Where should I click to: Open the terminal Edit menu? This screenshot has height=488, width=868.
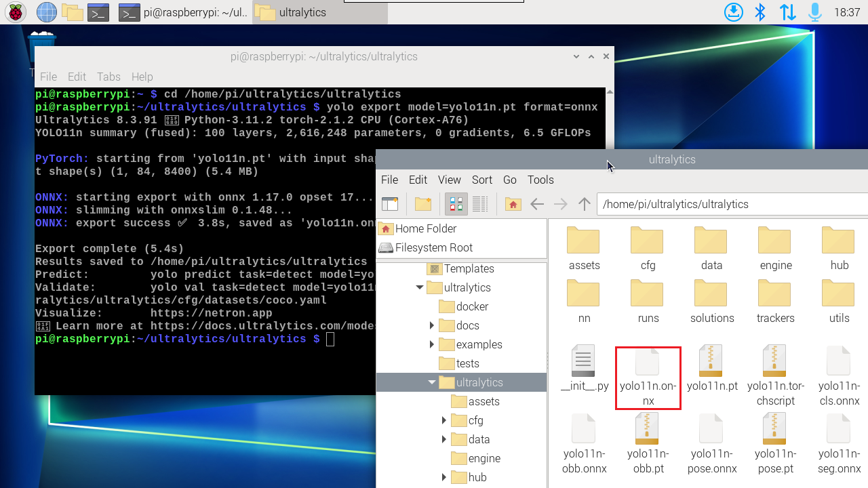pos(77,77)
